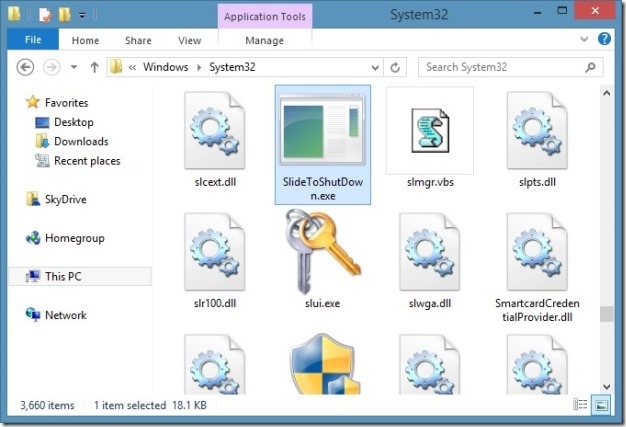Click the slpts.dll file name label
The image size is (626, 427).
537,182
